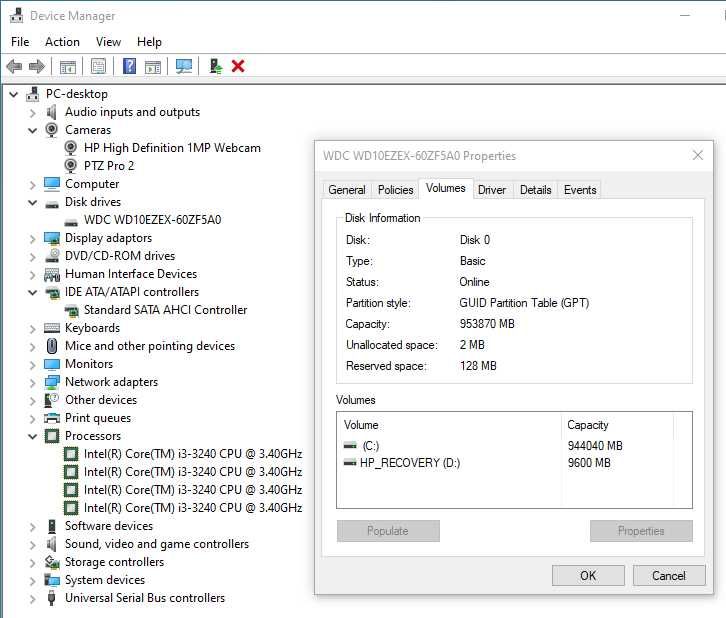The width and height of the screenshot is (726, 618).
Task: Click the Display adaptors category icon
Action: click(52, 238)
